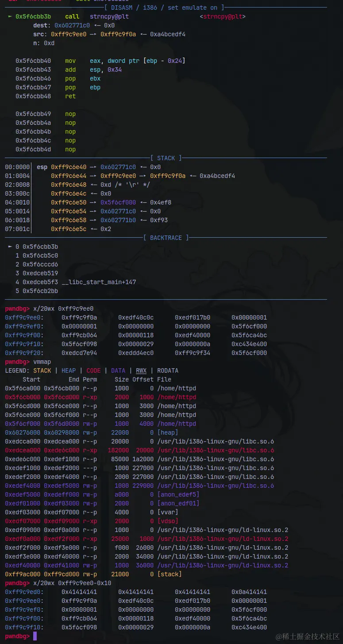Click the r-xp /home/httpd mapping at 0x5f6cb000
The image size is (343, 644).
[100, 397]
